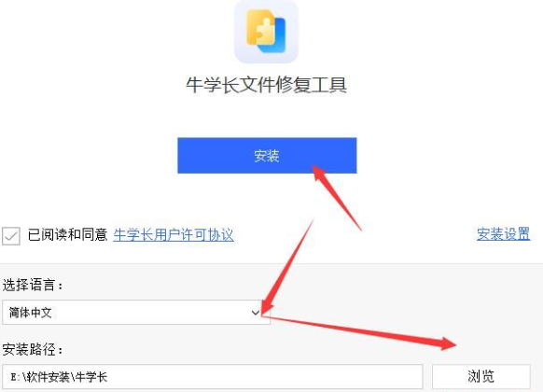
Task: Open the 简体中文 language dropdown
Action: (136, 313)
